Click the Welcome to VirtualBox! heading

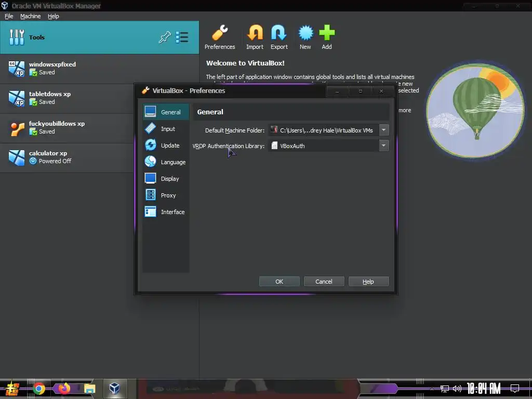pyautogui.click(x=245, y=63)
